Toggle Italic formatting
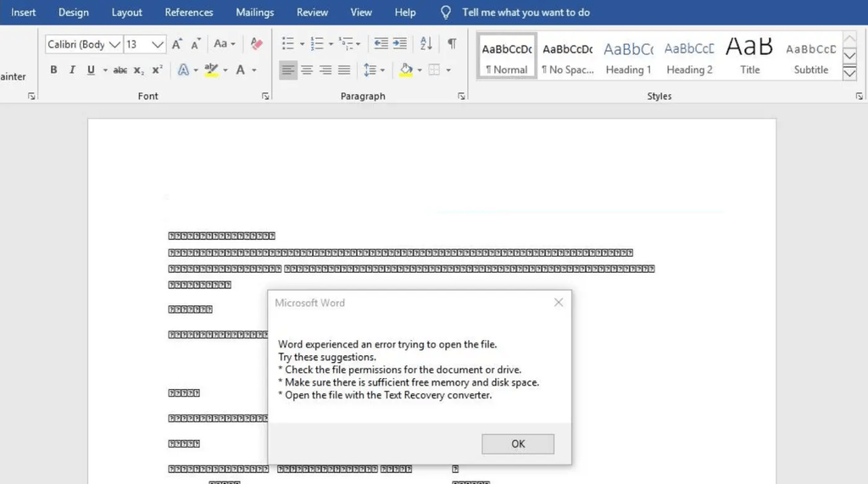868x484 pixels. click(72, 70)
